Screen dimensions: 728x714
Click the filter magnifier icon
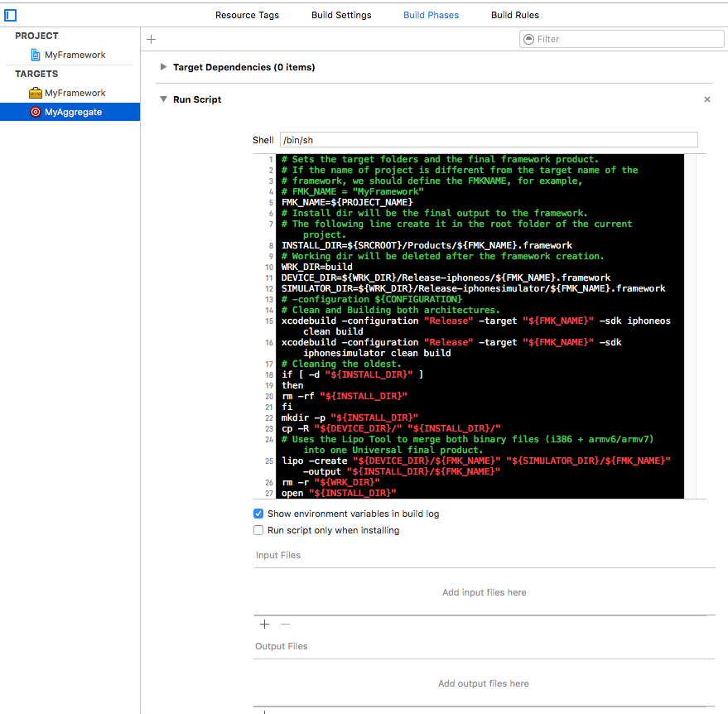point(528,38)
